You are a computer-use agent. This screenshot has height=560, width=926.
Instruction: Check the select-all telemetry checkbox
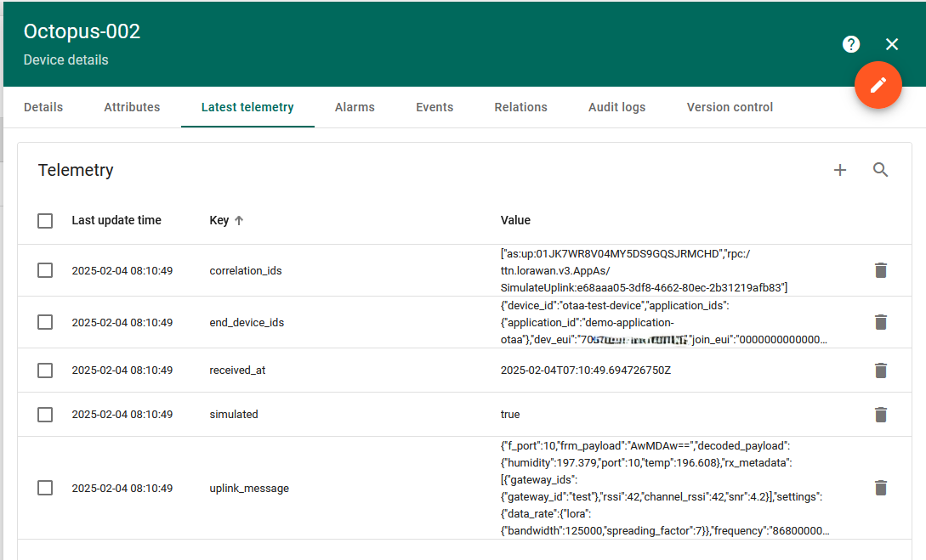(x=45, y=220)
